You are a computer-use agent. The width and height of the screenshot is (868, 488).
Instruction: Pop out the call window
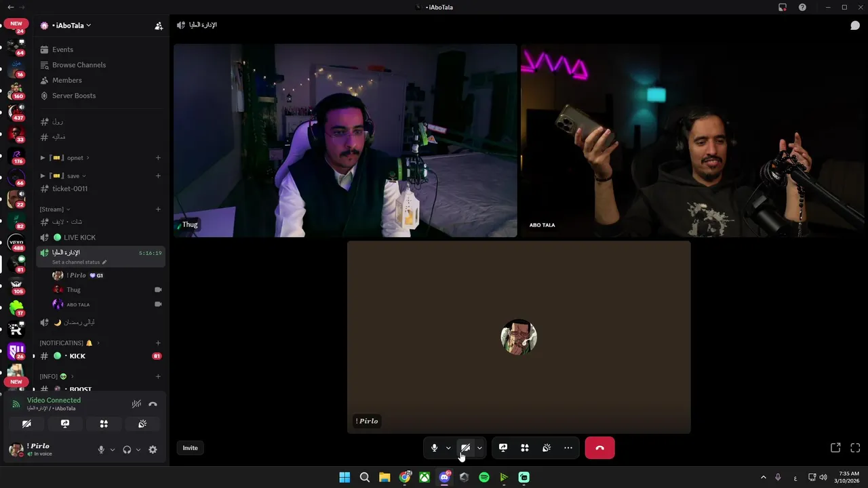click(835, 448)
